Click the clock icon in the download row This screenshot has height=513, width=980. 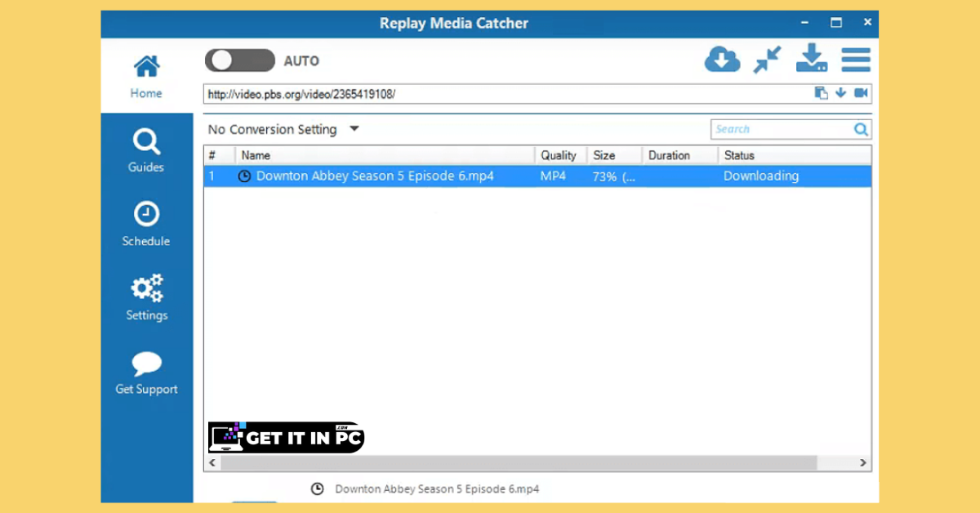[244, 176]
